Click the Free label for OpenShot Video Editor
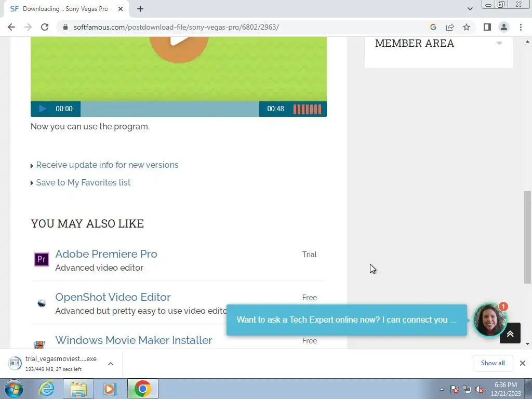Viewport: 532px width, 399px height. click(310, 298)
